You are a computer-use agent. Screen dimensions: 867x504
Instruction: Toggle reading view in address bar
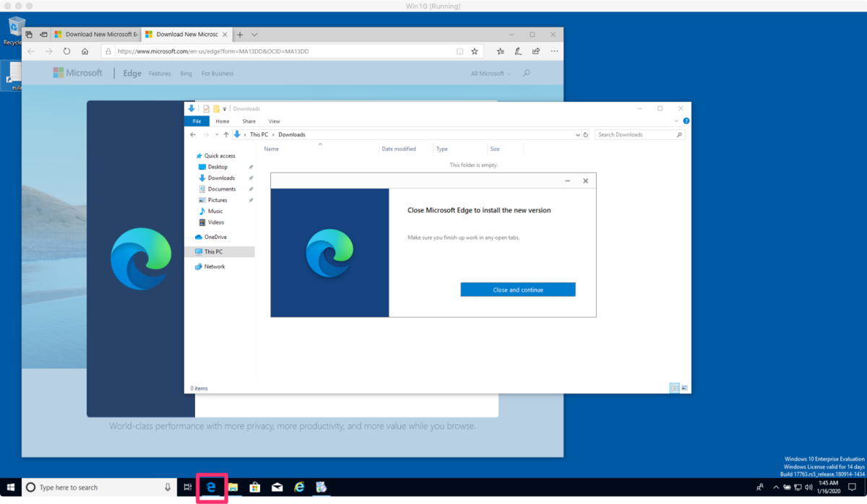[460, 51]
